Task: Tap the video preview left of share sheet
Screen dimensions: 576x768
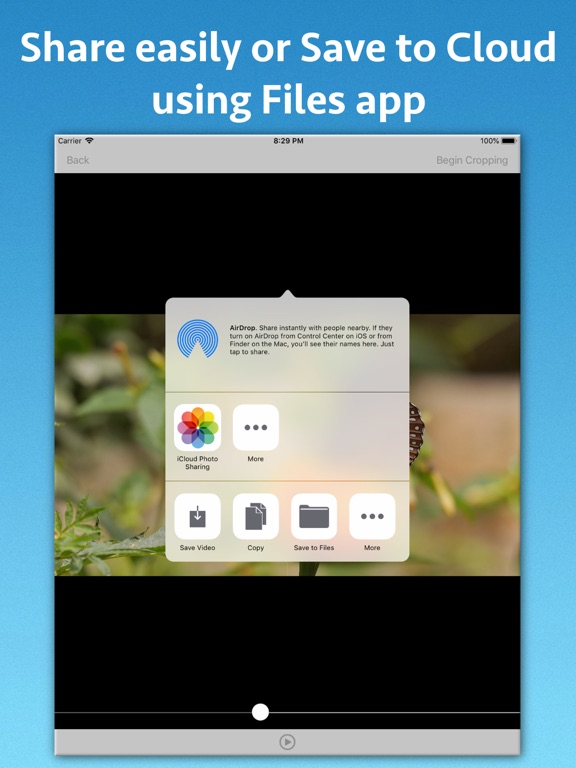Action: [x=110, y=445]
